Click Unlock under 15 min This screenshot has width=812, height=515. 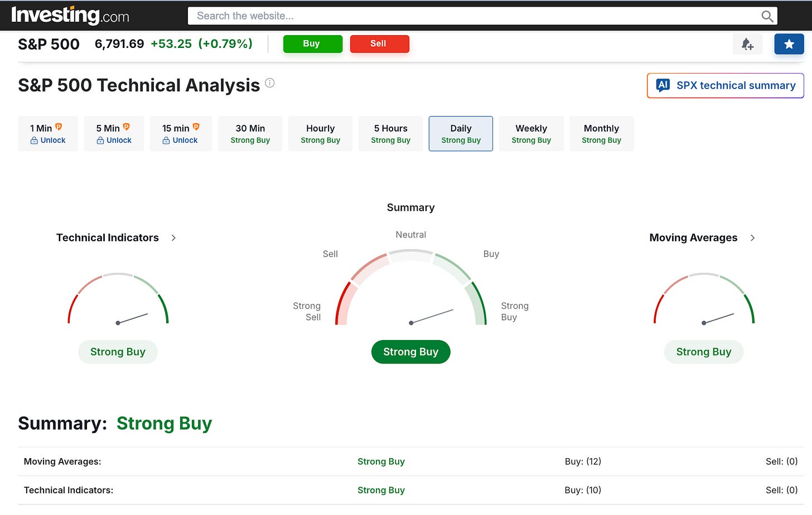click(180, 140)
